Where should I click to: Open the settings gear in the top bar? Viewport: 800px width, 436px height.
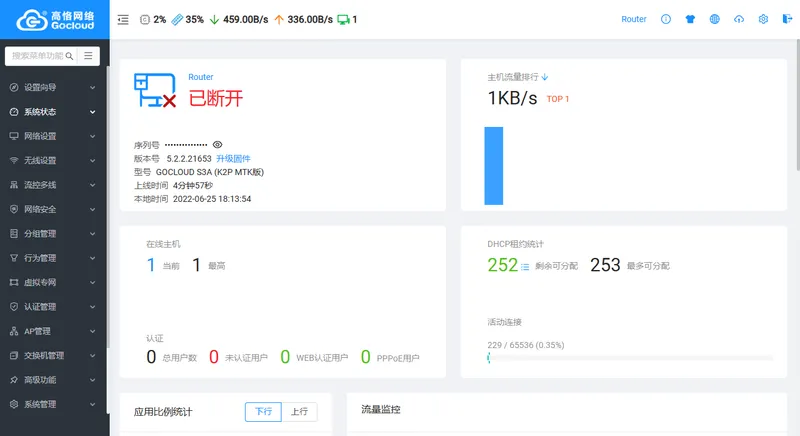tap(763, 19)
